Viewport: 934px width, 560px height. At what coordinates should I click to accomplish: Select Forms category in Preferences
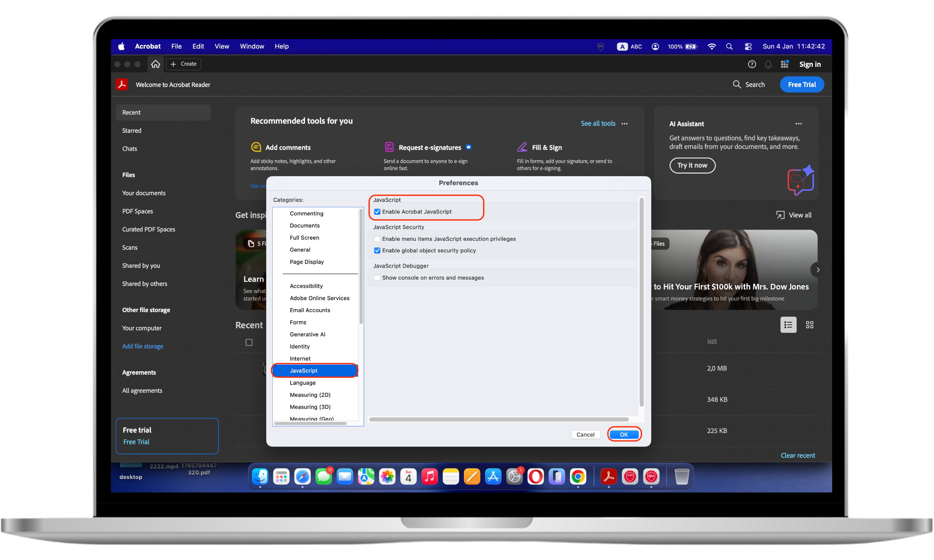click(x=298, y=322)
